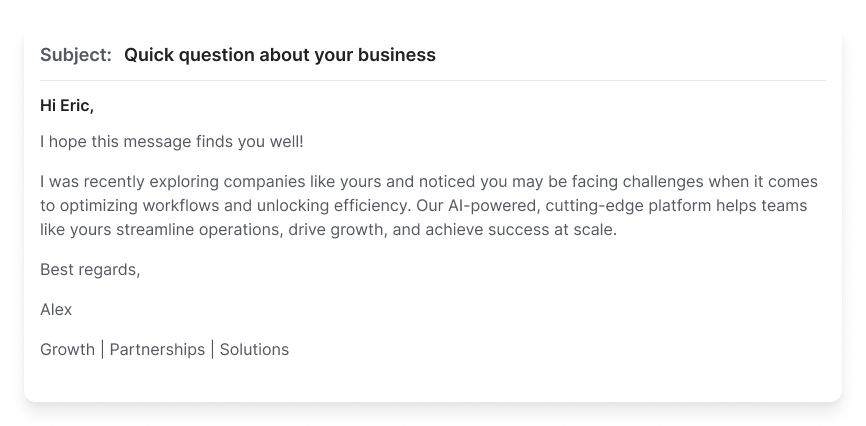866x426 pixels.
Task: Click "Growth" in the signature line
Action: coord(67,349)
